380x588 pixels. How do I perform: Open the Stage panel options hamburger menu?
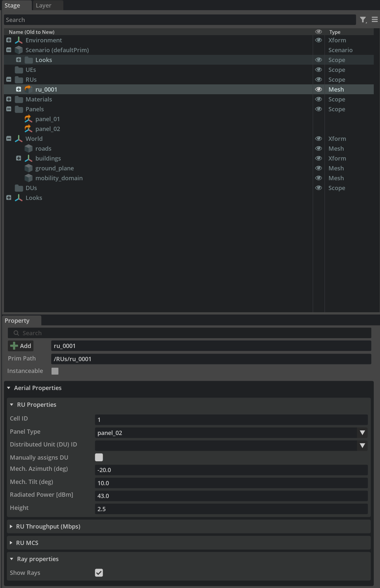click(375, 20)
